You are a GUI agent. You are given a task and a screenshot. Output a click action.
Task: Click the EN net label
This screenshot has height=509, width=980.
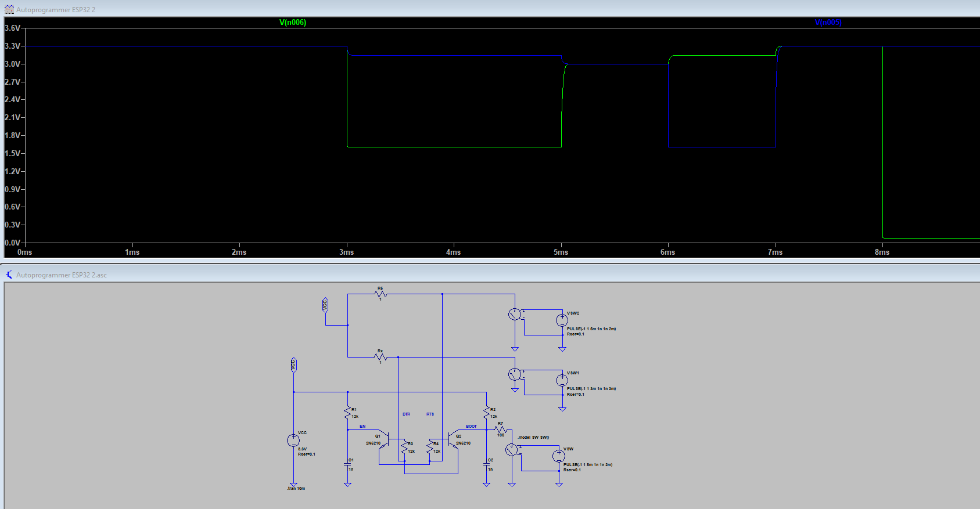(x=362, y=427)
